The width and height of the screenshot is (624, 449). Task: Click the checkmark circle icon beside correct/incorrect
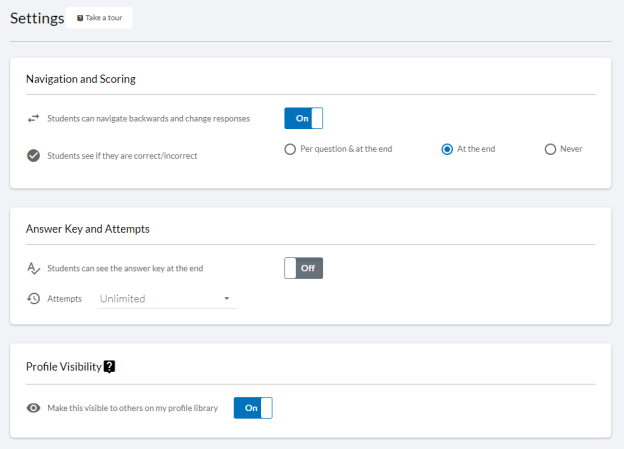point(33,156)
